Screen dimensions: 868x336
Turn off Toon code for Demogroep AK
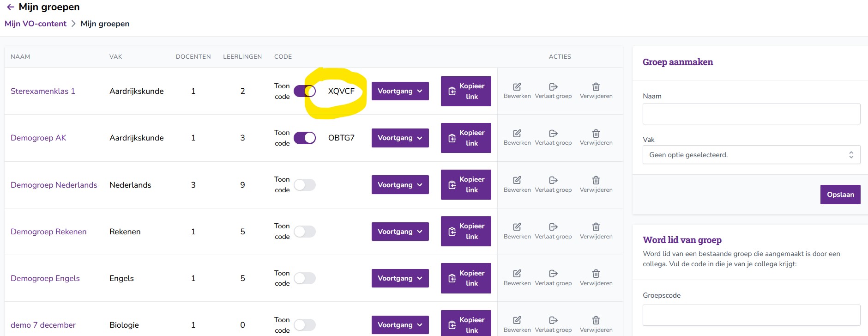[305, 138]
